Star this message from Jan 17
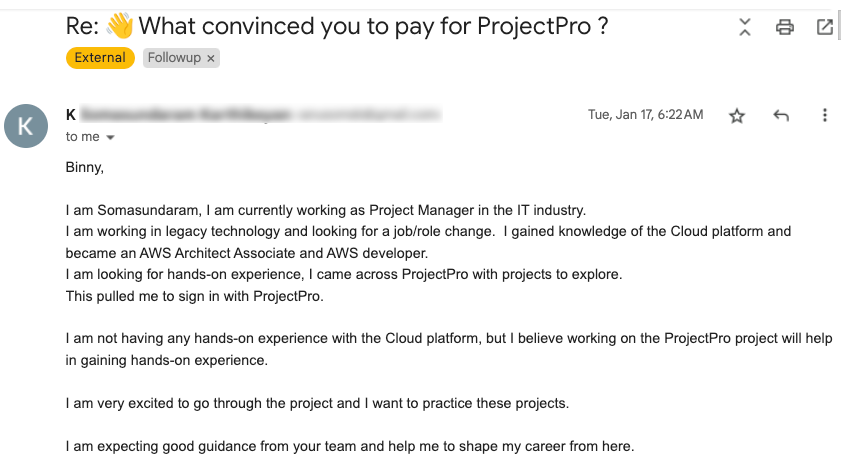 click(x=737, y=116)
